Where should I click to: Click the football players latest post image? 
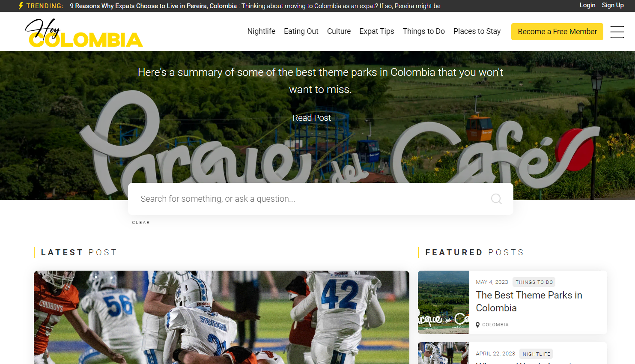221,317
